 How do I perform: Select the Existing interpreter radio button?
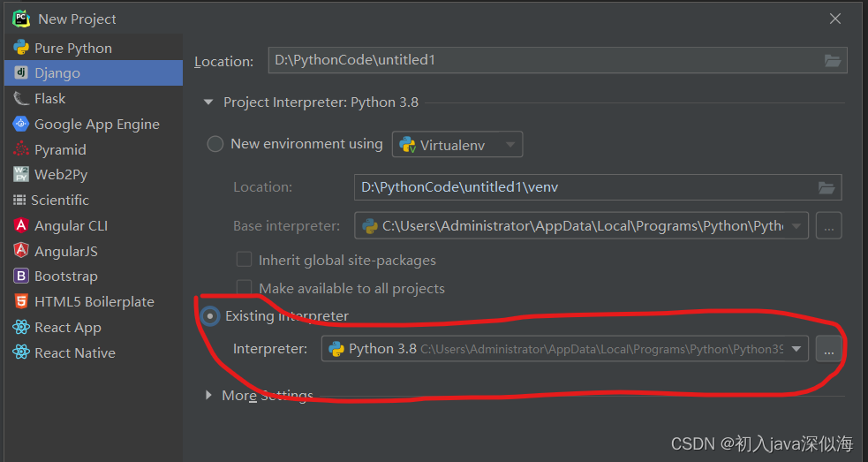(x=210, y=316)
